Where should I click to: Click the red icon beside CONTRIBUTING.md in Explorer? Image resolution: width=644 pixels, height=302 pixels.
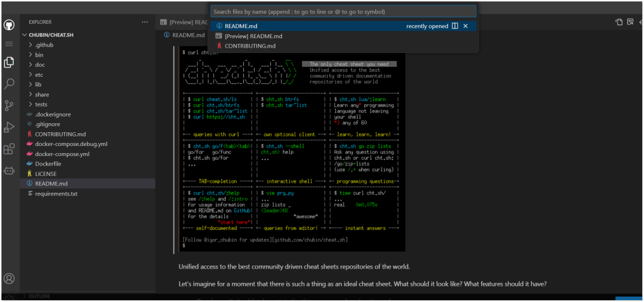29,134
